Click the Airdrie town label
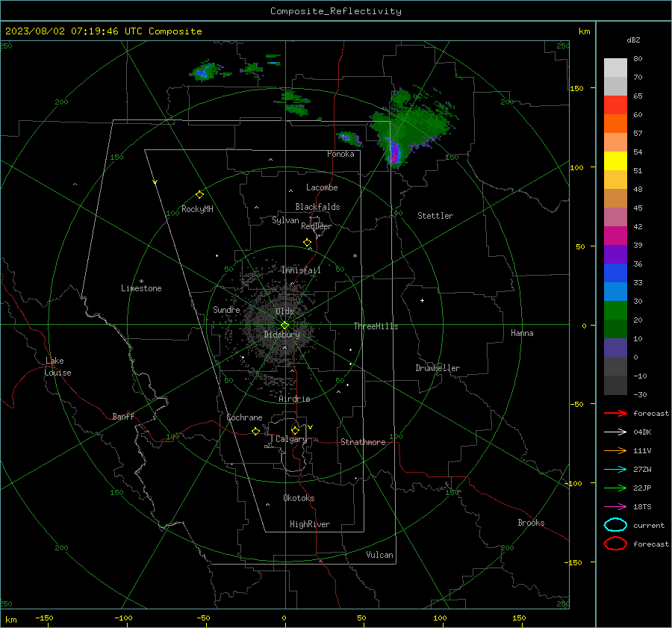 click(x=294, y=399)
